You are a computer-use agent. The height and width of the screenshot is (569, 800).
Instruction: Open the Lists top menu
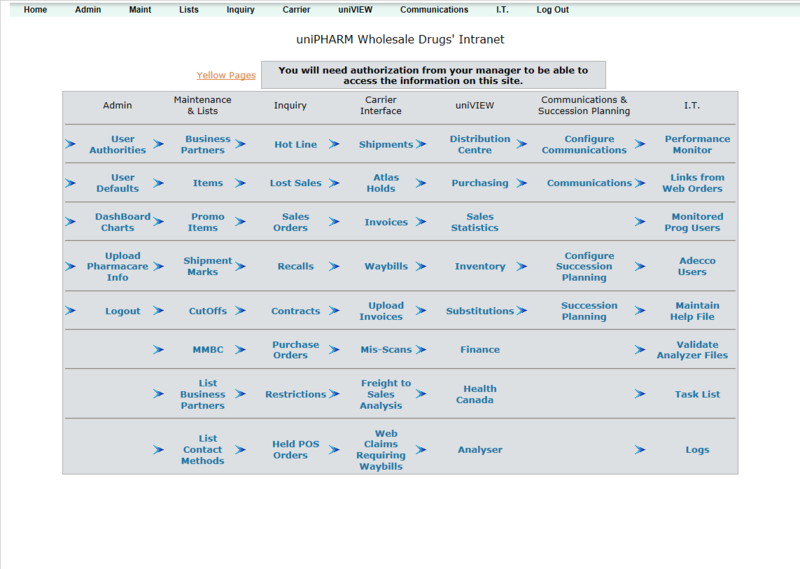coord(189,10)
